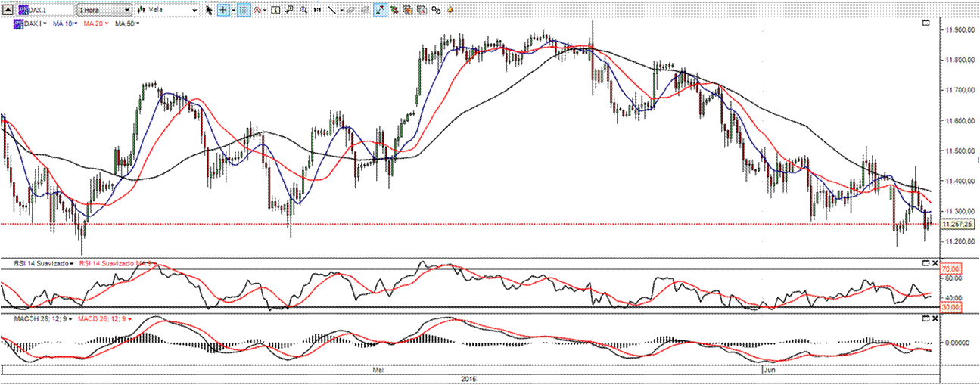Open the indicators tool icon
This screenshot has width=980, height=385.
259,10
